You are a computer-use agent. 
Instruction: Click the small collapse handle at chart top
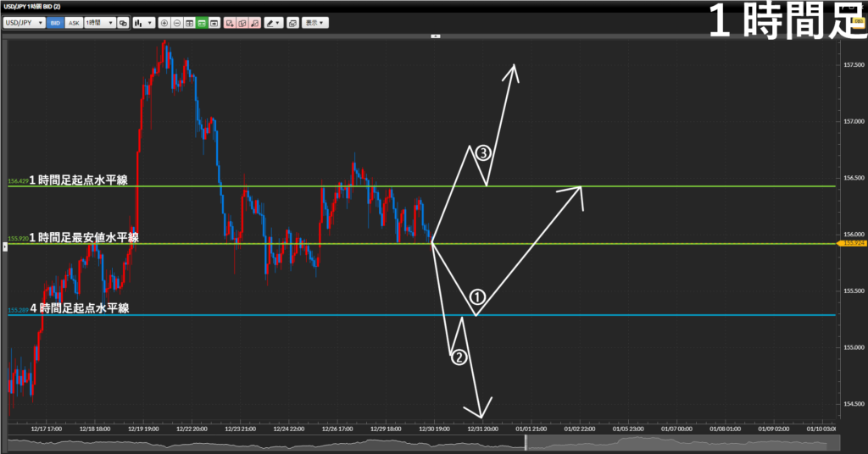[435, 36]
